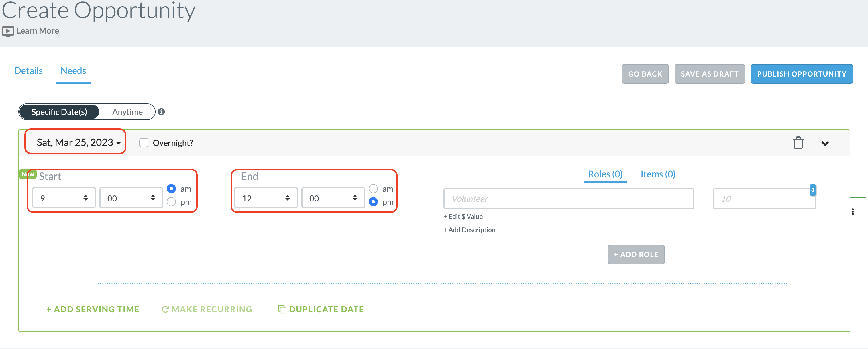Image resolution: width=868 pixels, height=349 pixels.
Task: Select am for the Start time
Action: [171, 189]
